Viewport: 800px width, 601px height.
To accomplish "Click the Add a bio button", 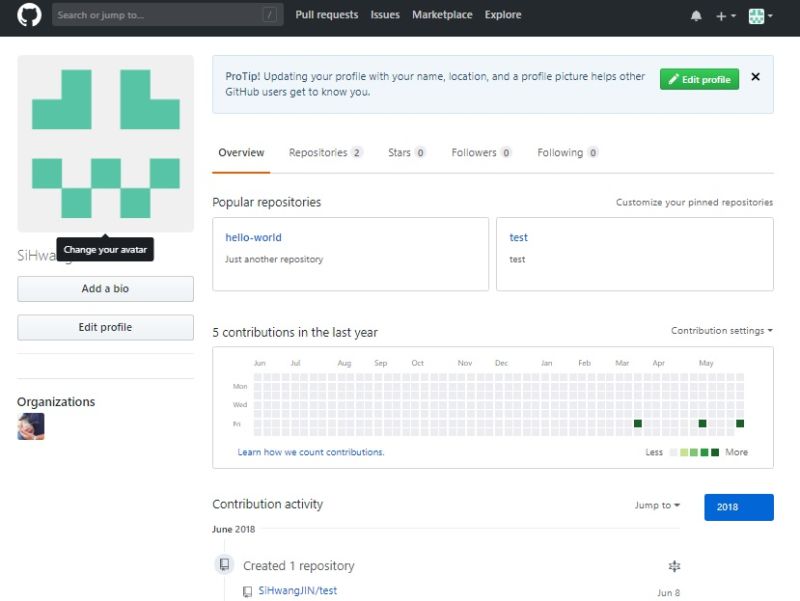I will [105, 288].
